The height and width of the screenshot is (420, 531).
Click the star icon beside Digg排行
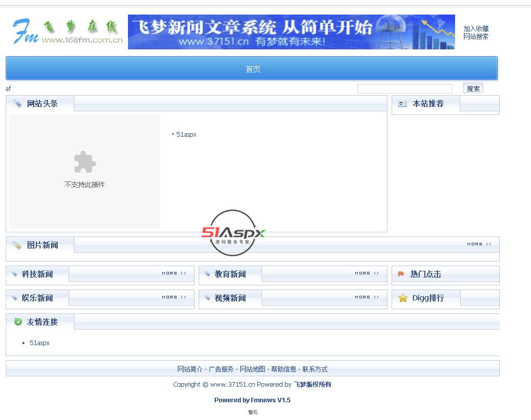(x=403, y=298)
